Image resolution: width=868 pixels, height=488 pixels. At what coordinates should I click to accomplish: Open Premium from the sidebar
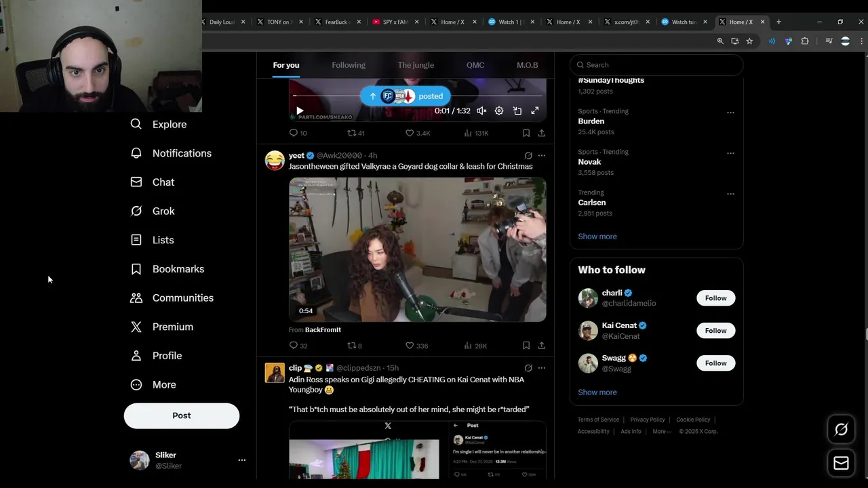point(162,327)
